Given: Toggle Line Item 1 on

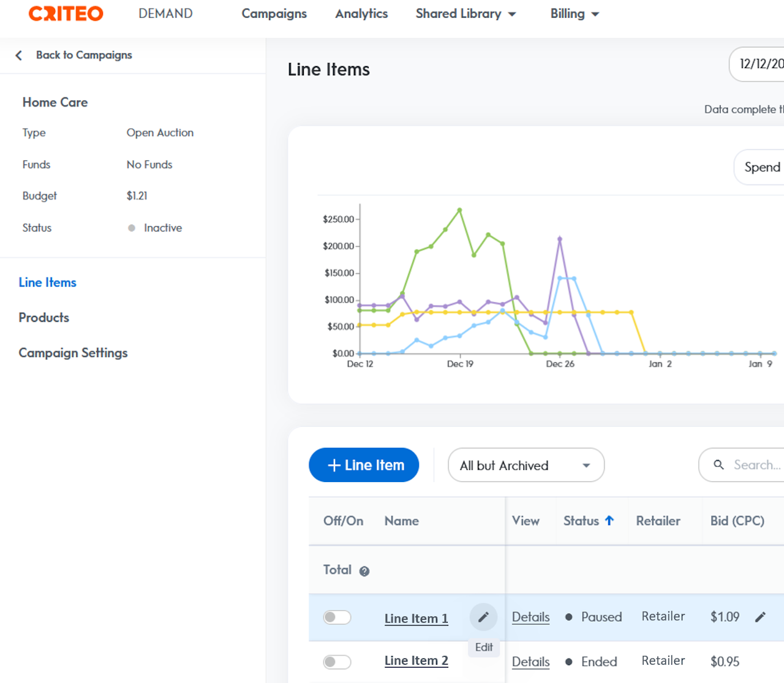Looking at the screenshot, I should tap(337, 617).
